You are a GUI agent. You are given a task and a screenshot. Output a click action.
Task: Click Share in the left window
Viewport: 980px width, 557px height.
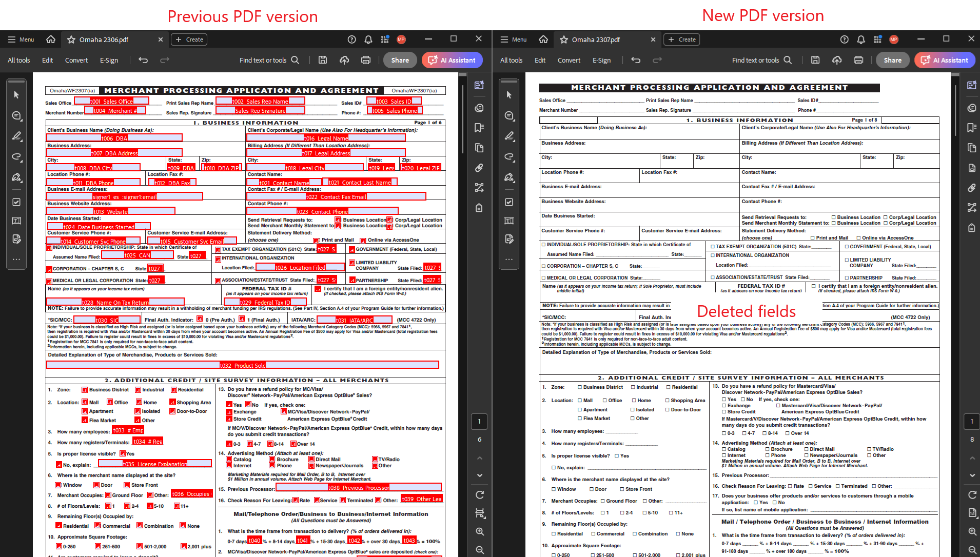point(400,60)
